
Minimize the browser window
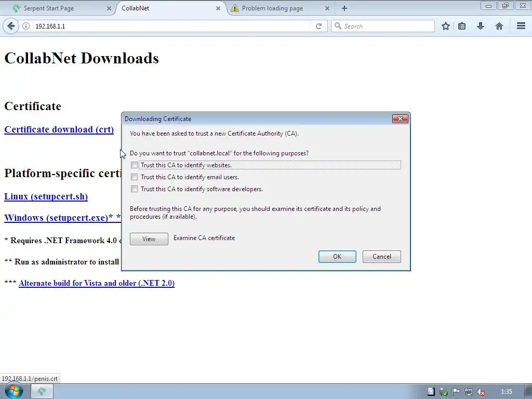pos(488,5)
